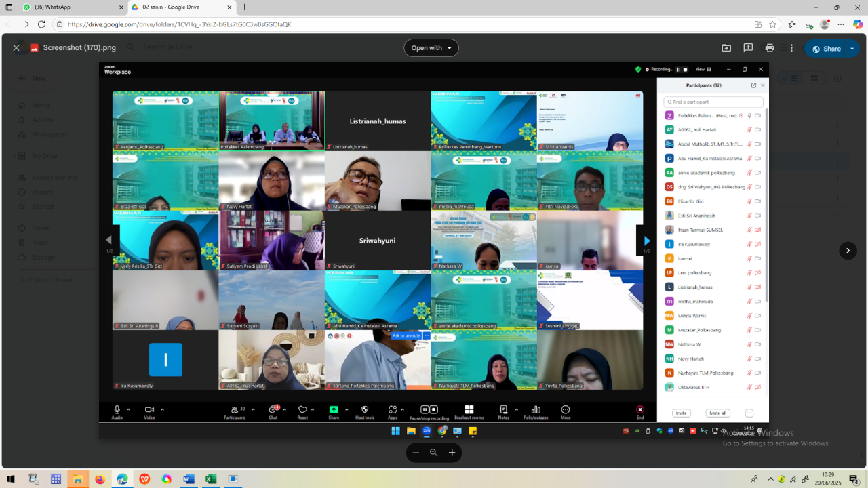
Task: Zoom out the image preview
Action: (416, 453)
